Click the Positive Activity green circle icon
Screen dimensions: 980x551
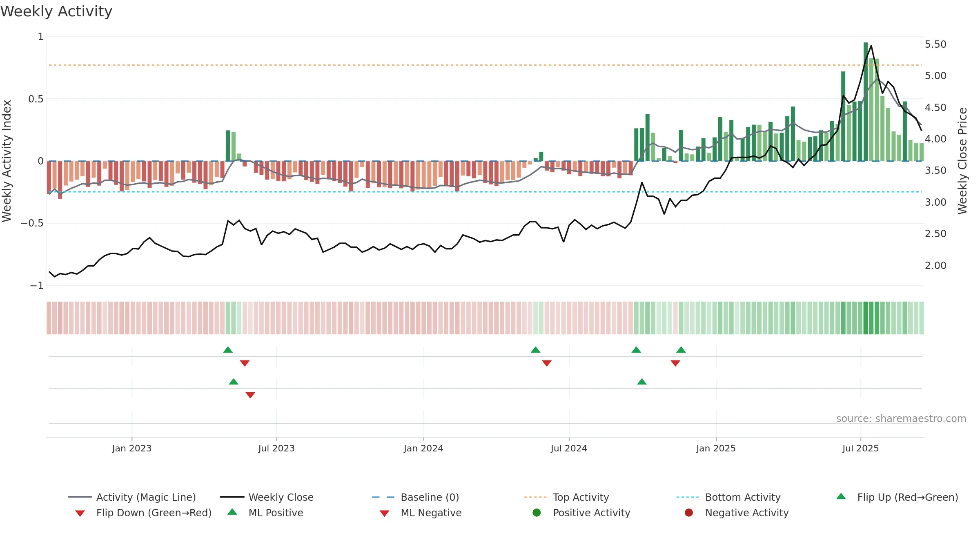coord(537,513)
